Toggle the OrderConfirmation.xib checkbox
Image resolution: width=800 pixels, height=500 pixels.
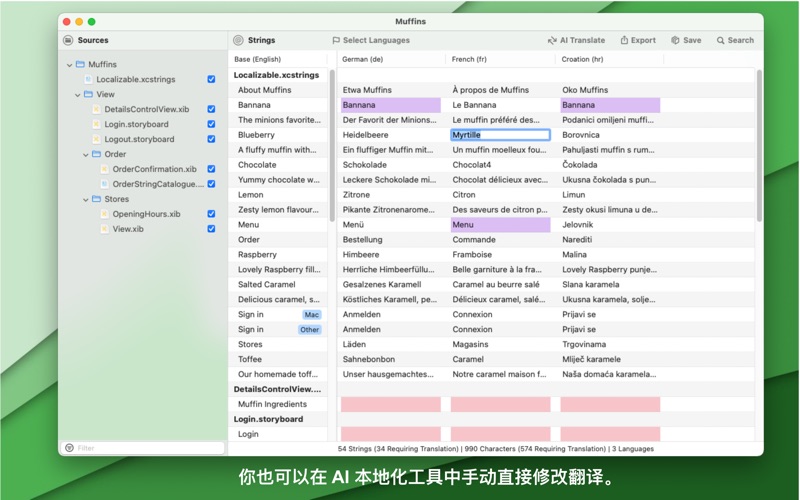[211, 169]
